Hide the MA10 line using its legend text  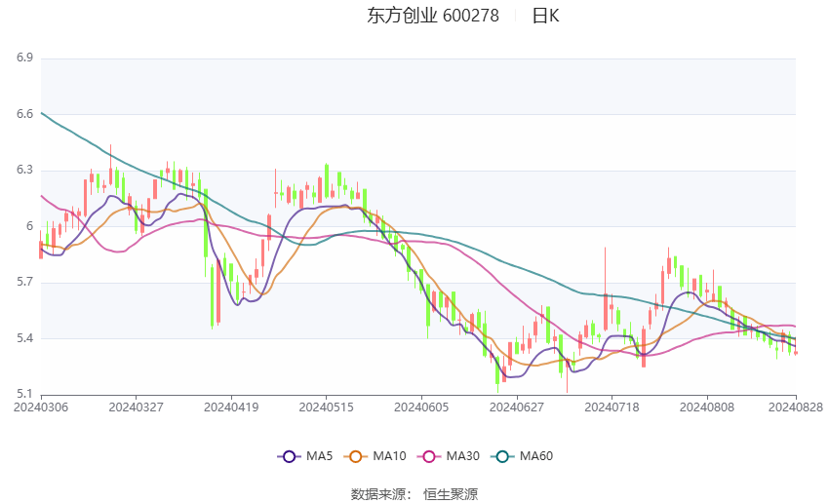click(x=390, y=455)
